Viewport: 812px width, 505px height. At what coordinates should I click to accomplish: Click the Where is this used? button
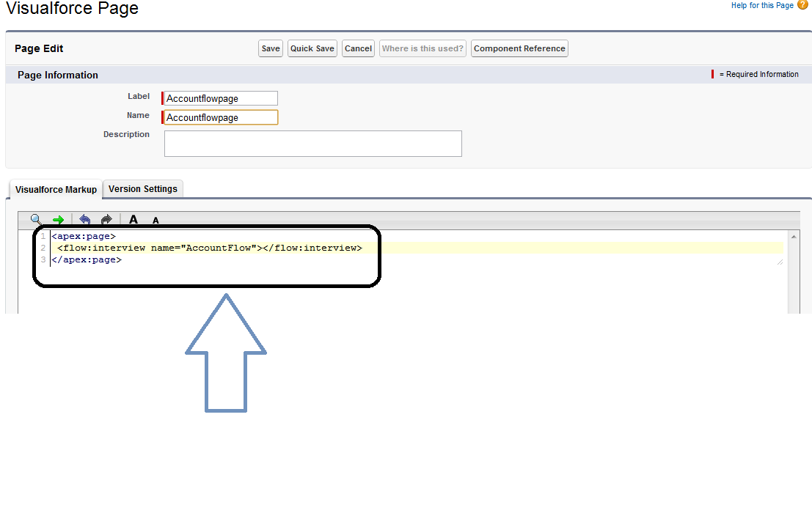point(423,48)
